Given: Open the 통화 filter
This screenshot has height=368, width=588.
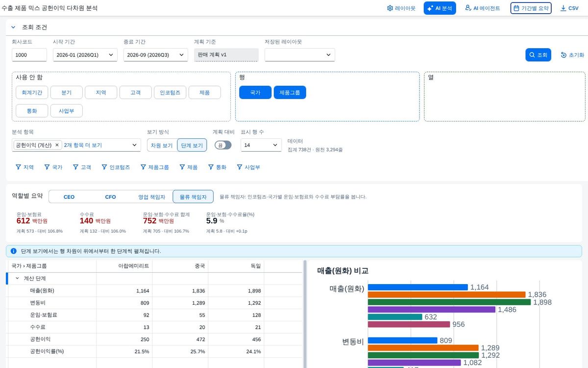Looking at the screenshot, I should (218, 167).
